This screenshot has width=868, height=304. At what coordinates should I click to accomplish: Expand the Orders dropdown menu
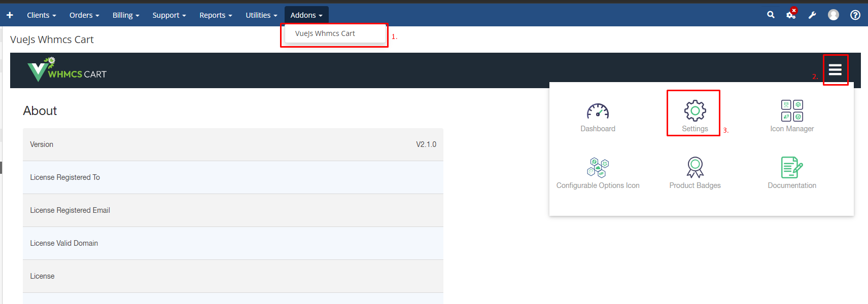click(84, 15)
